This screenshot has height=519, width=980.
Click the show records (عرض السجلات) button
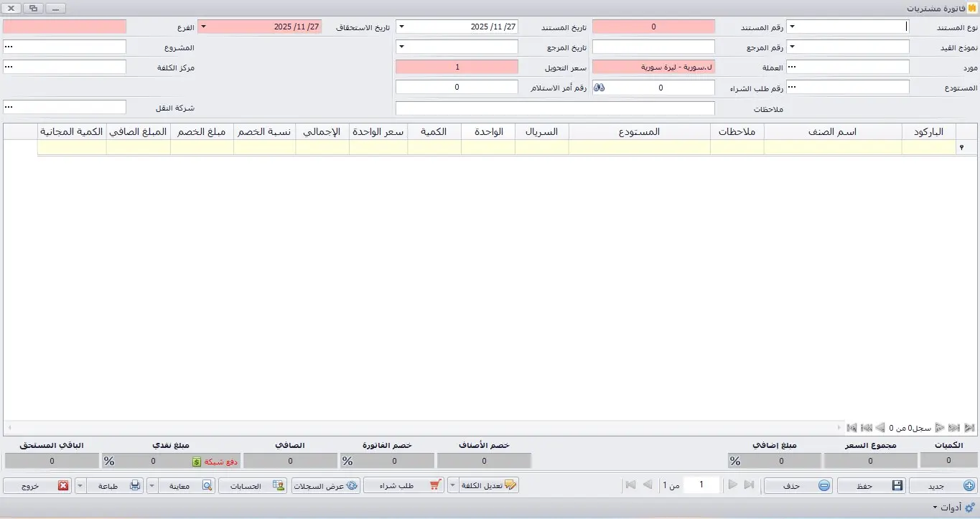click(325, 486)
